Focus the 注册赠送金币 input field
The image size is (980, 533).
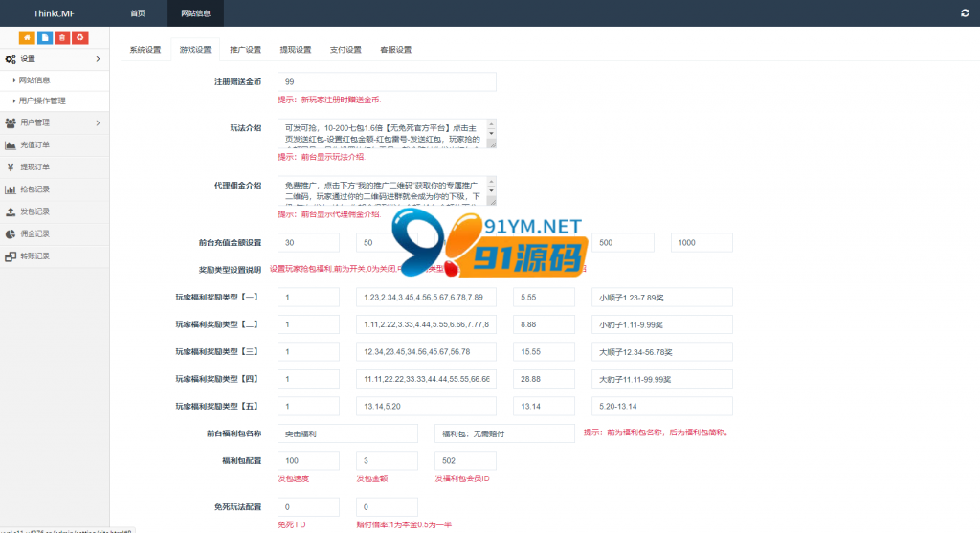tap(387, 82)
